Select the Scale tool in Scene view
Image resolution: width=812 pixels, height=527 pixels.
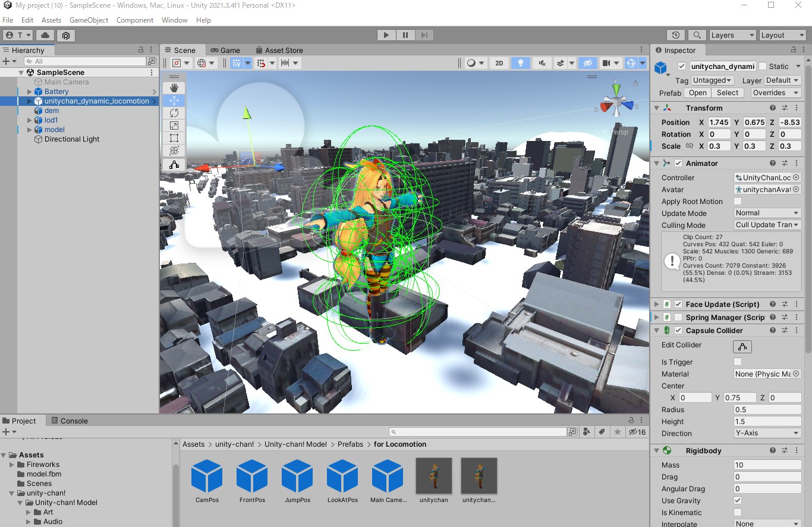click(174, 126)
